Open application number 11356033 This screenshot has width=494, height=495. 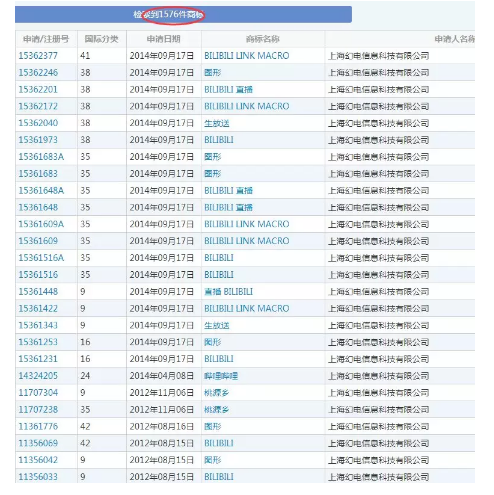point(38,477)
